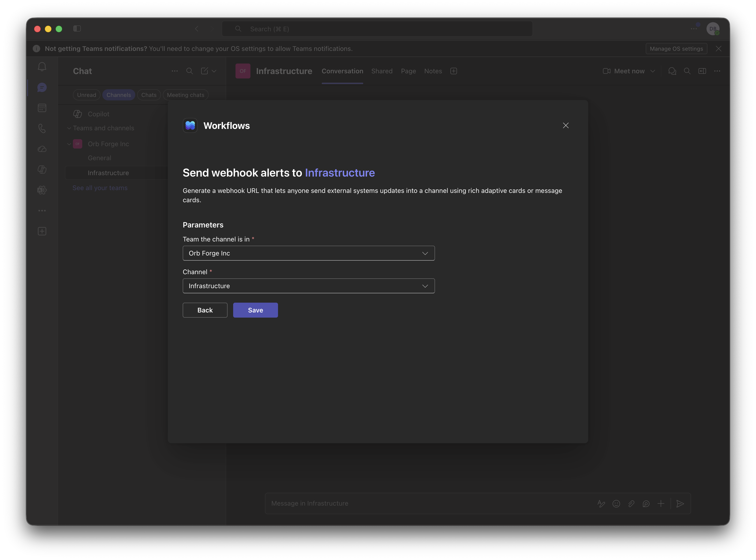Viewport: 756px width, 560px height.
Task: Dismiss the notifications banner
Action: tap(718, 49)
